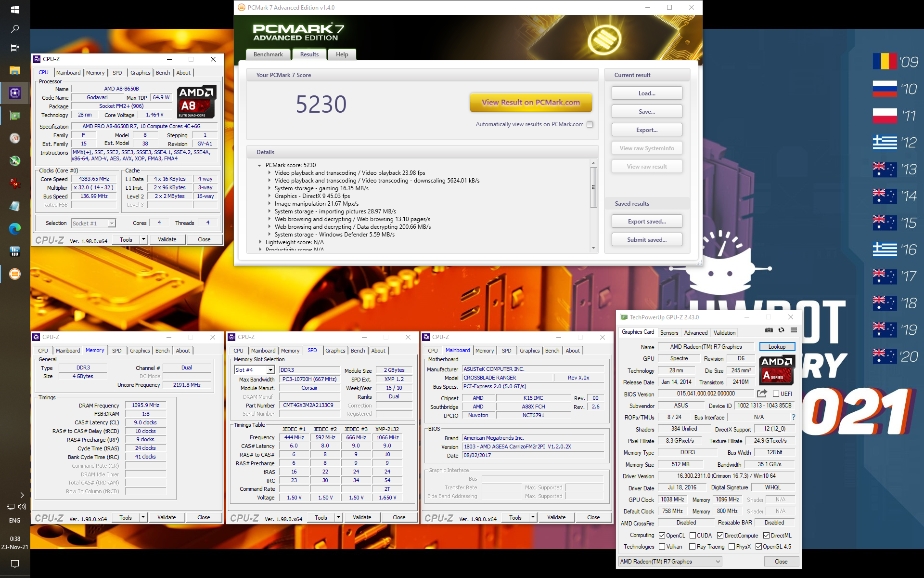Open Tools dropdown arrow in Mainboard CPU-Z window
The height and width of the screenshot is (578, 924).
533,517
